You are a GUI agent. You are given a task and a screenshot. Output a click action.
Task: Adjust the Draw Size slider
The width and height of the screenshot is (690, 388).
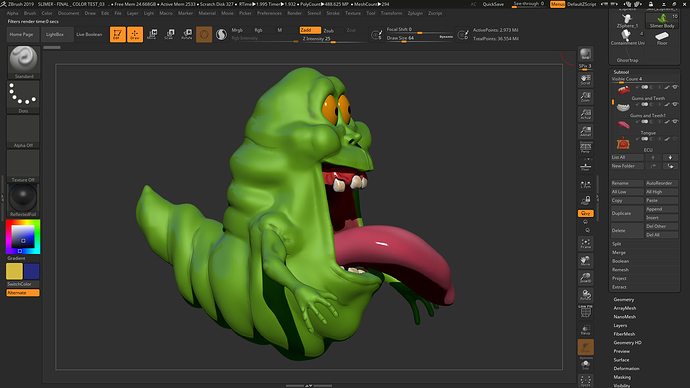[419, 38]
